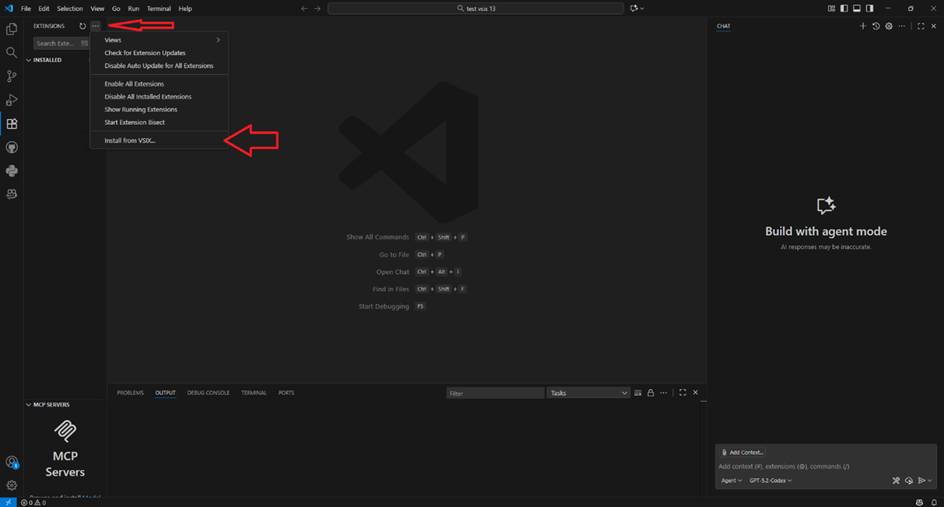
Task: Open the Manage gear in activity bar
Action: 11,485
